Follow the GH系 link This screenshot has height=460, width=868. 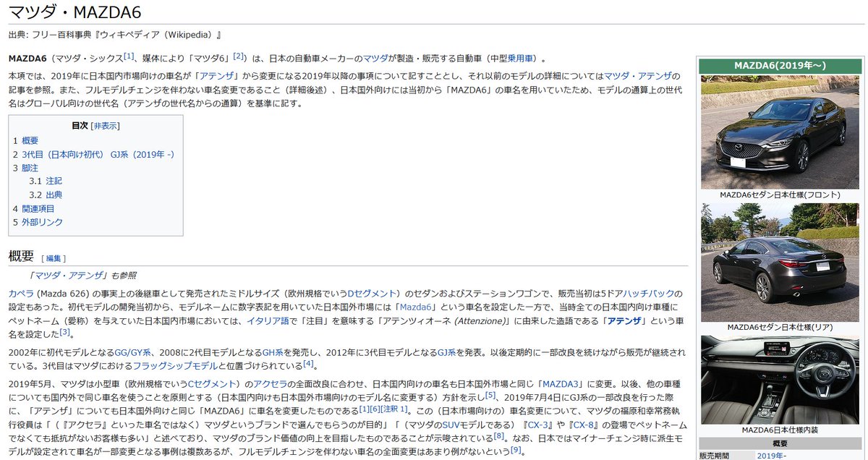[x=273, y=352]
